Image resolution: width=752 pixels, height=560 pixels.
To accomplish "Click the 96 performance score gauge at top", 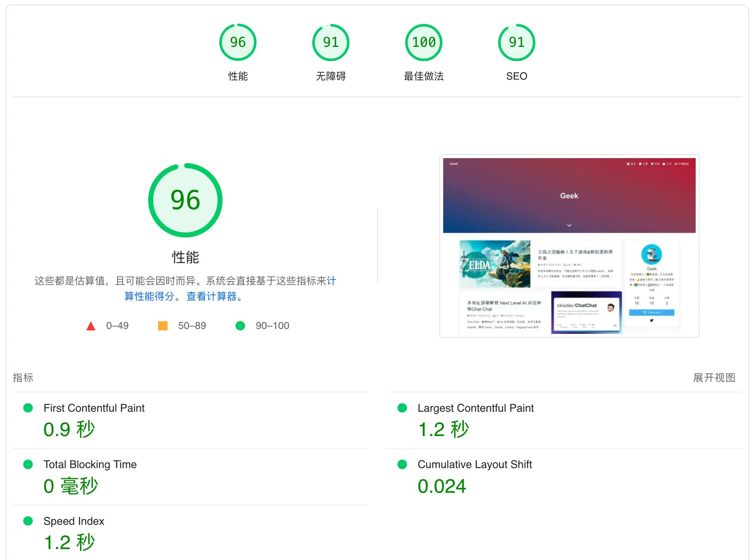I will click(238, 42).
